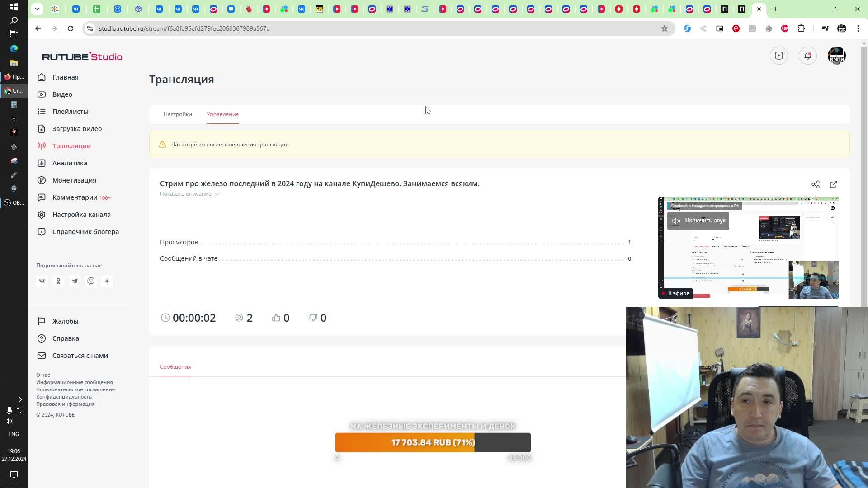868x488 pixels.
Task: Click the share icon next to stream title
Action: coord(815,184)
